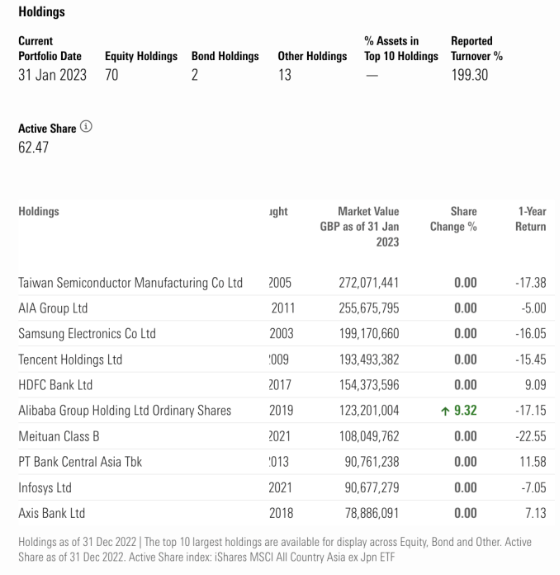The height and width of the screenshot is (575, 560).
Task: Sort by Share Change % column header
Action: pyautogui.click(x=453, y=219)
